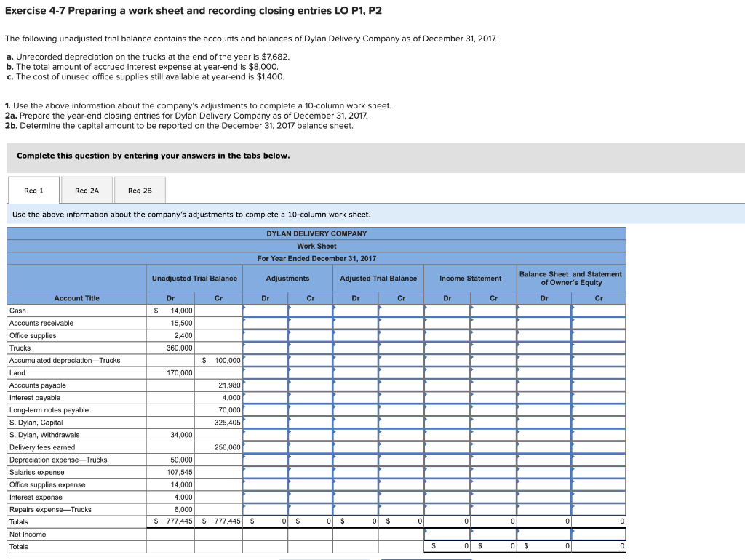Open the Req 2B tab
This screenshot has height=560, width=745.
140,190
